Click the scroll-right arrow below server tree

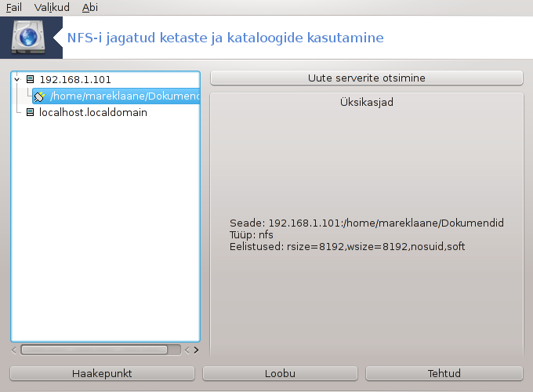click(196, 350)
